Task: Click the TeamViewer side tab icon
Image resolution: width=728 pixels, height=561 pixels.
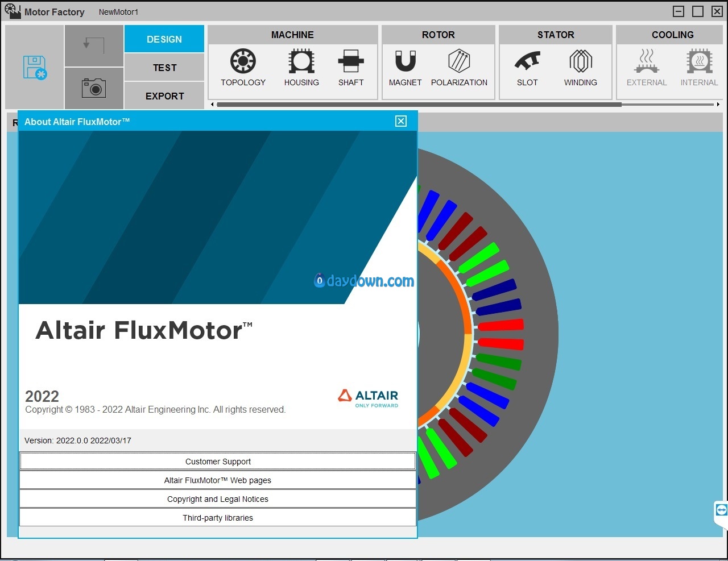Action: 721,510
